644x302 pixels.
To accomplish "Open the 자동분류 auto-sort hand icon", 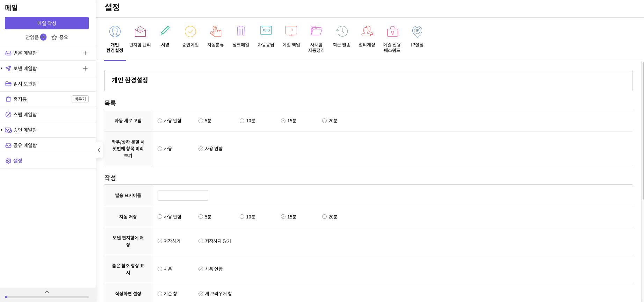I will (216, 32).
